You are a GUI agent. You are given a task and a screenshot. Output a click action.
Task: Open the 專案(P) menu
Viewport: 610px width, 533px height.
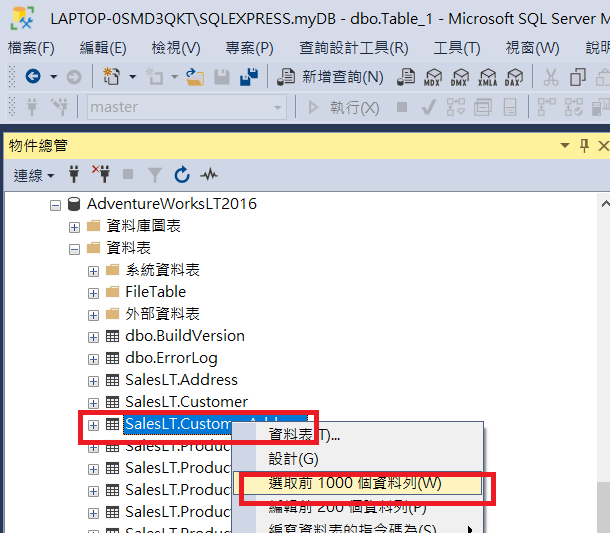click(x=249, y=48)
